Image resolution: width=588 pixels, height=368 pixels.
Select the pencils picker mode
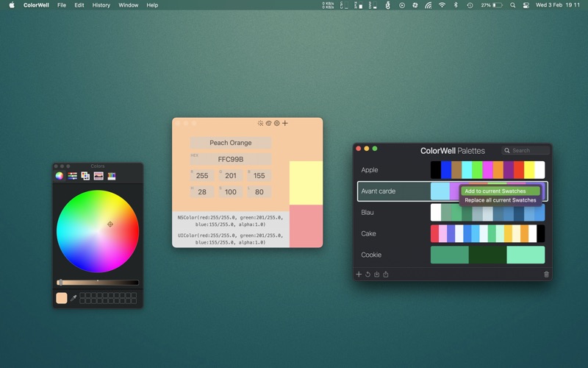pos(111,176)
